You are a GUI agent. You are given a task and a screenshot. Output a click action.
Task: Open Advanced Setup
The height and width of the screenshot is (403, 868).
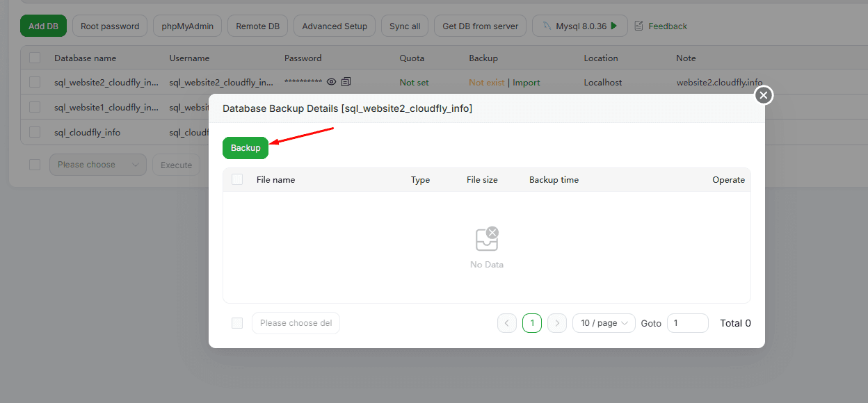click(x=335, y=26)
